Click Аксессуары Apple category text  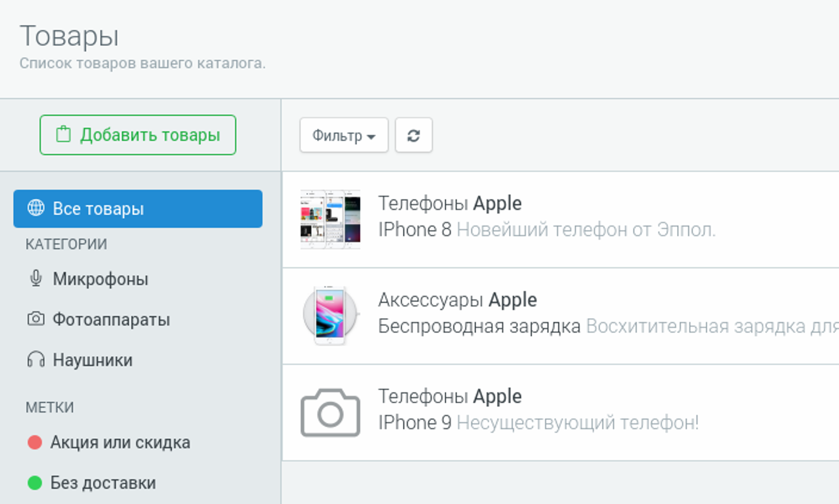(x=457, y=300)
